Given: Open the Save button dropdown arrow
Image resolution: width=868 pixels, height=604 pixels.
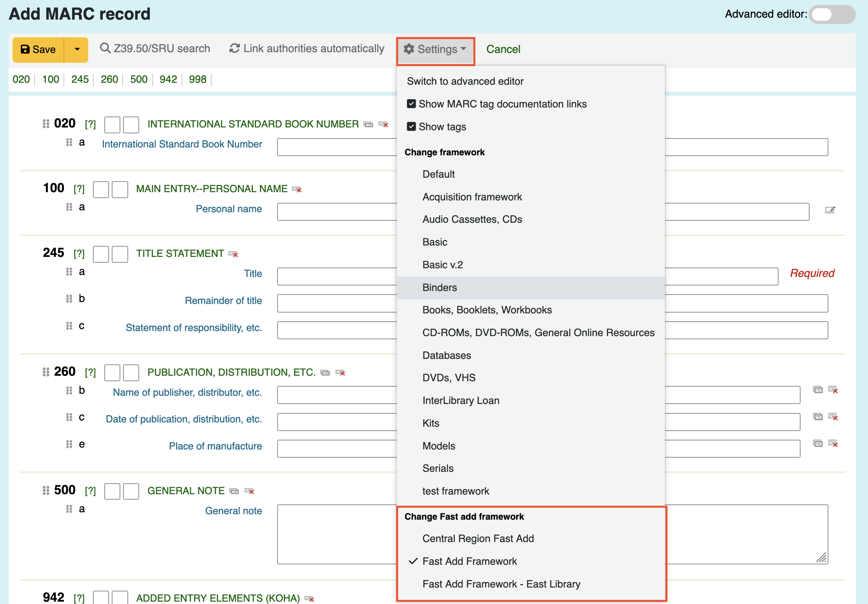Looking at the screenshot, I should pos(77,49).
